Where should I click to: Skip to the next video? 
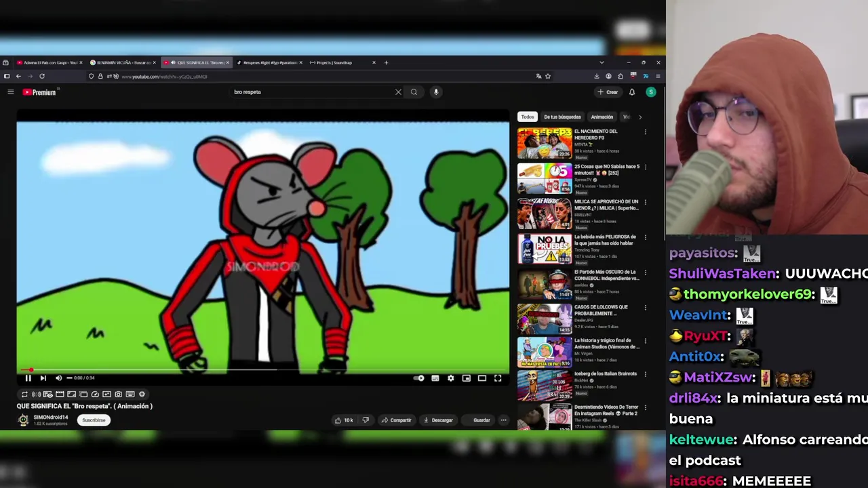tap(43, 378)
